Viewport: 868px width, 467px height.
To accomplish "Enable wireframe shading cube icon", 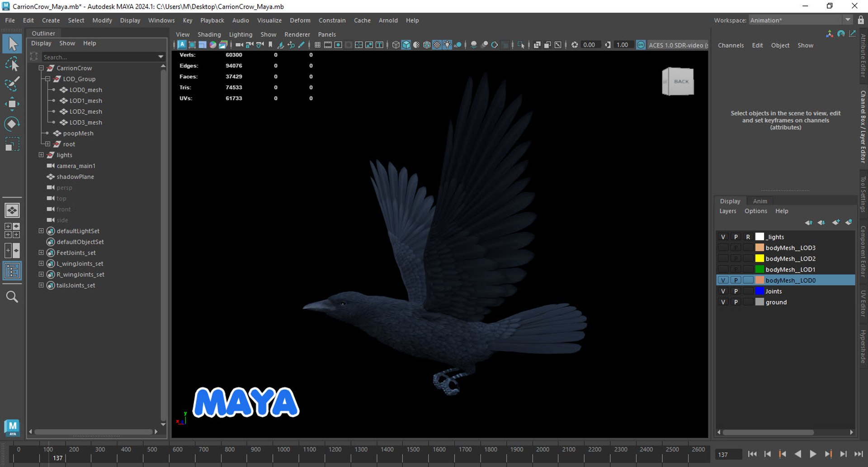I will 396,45.
